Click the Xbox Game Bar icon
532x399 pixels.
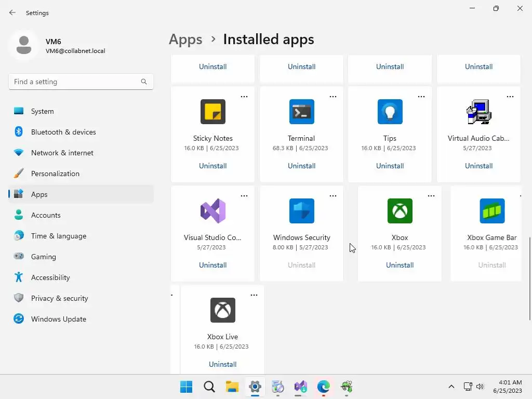(492, 211)
